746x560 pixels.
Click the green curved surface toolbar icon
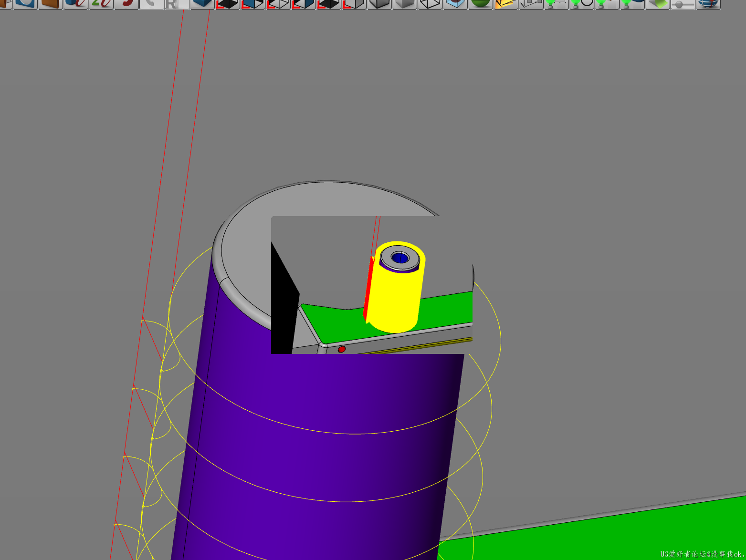tap(657, 4)
